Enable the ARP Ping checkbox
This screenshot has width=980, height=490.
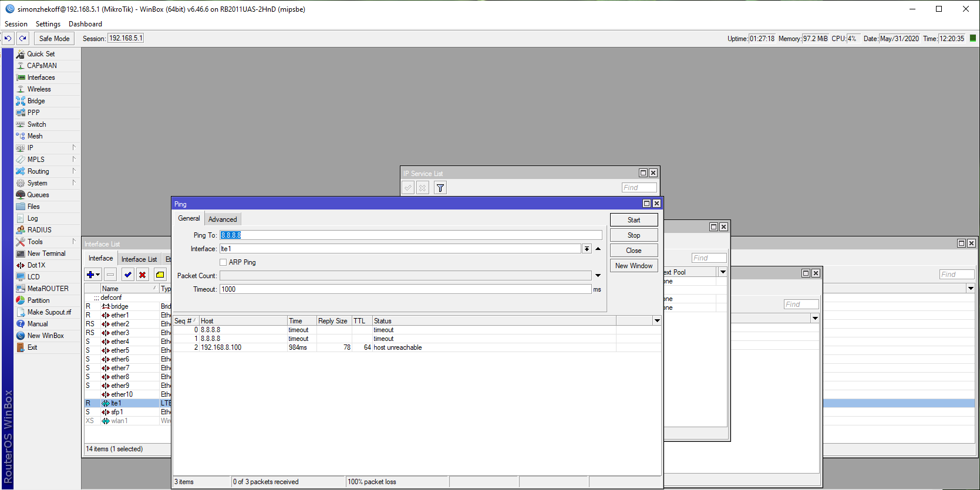[x=223, y=262]
